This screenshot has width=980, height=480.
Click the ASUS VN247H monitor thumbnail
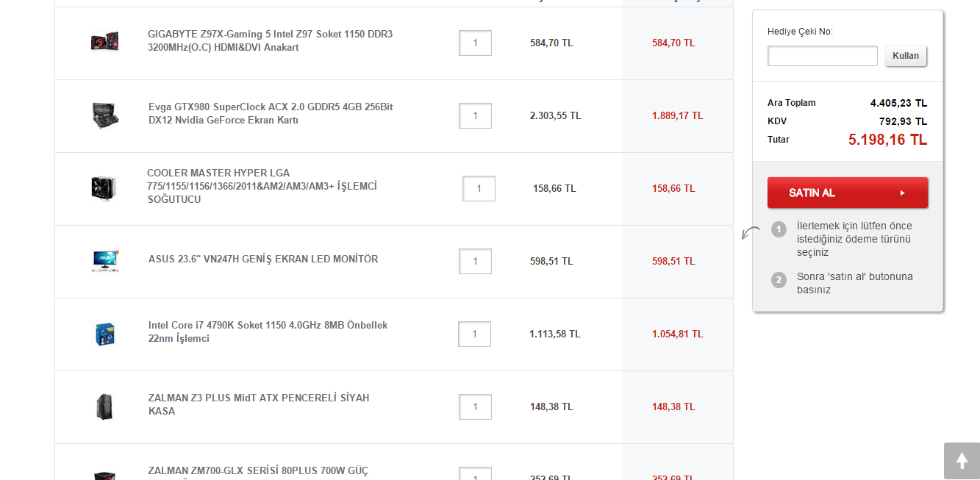coord(105,261)
